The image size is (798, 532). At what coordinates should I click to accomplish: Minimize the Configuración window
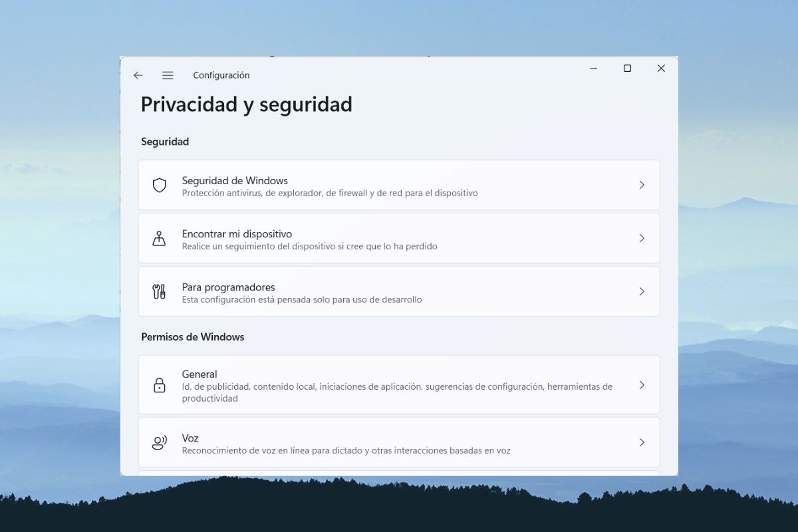tap(593, 68)
